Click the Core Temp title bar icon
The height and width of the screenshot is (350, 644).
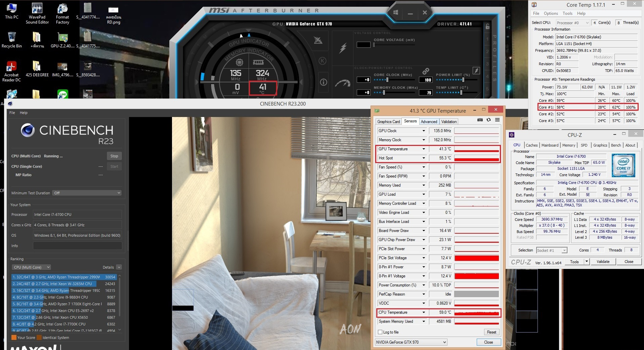tap(534, 5)
